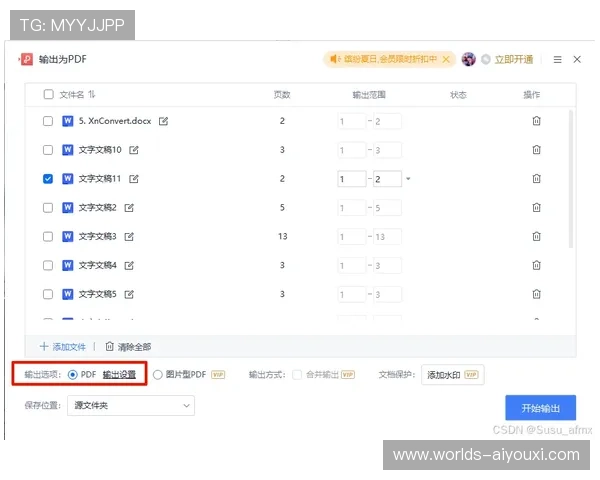Click trash icon for 文字文稿10
This screenshot has width=600, height=480.
click(536, 150)
